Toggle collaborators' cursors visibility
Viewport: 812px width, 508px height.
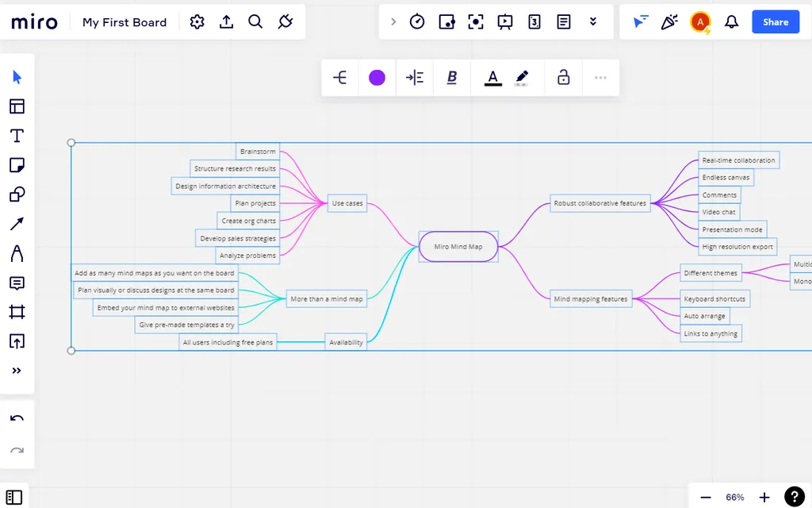(641, 21)
